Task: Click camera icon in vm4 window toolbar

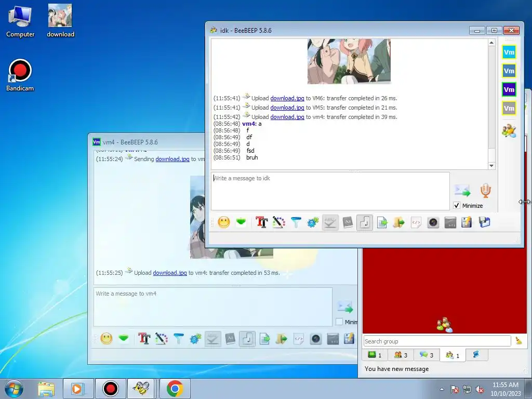Action: (316, 339)
